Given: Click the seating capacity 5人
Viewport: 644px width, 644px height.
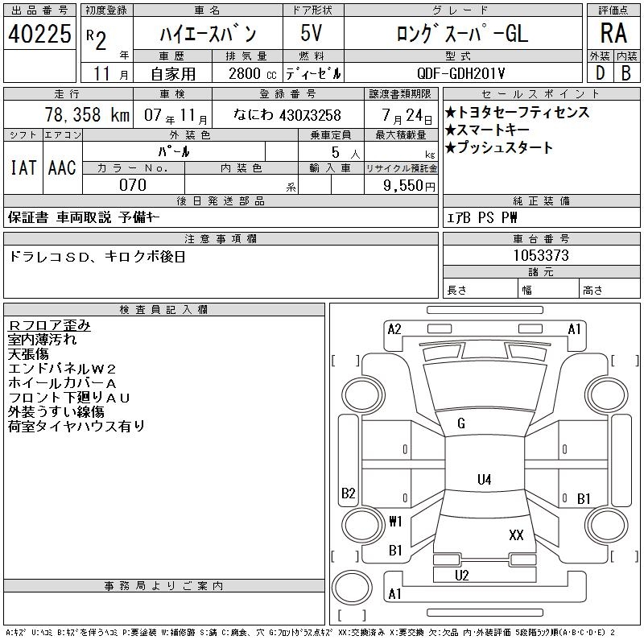Looking at the screenshot, I should (x=345, y=153).
